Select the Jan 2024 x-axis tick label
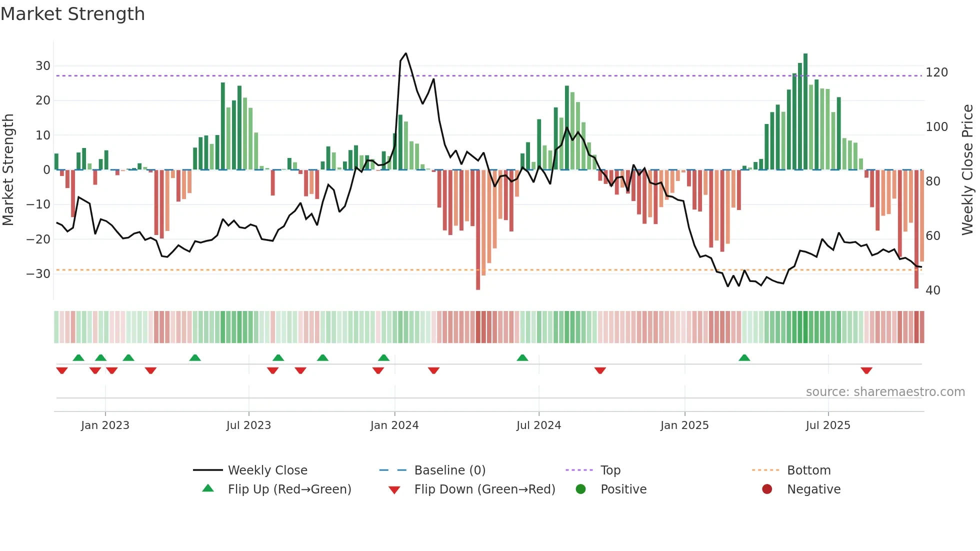Screen dimensions: 980x551 394,425
